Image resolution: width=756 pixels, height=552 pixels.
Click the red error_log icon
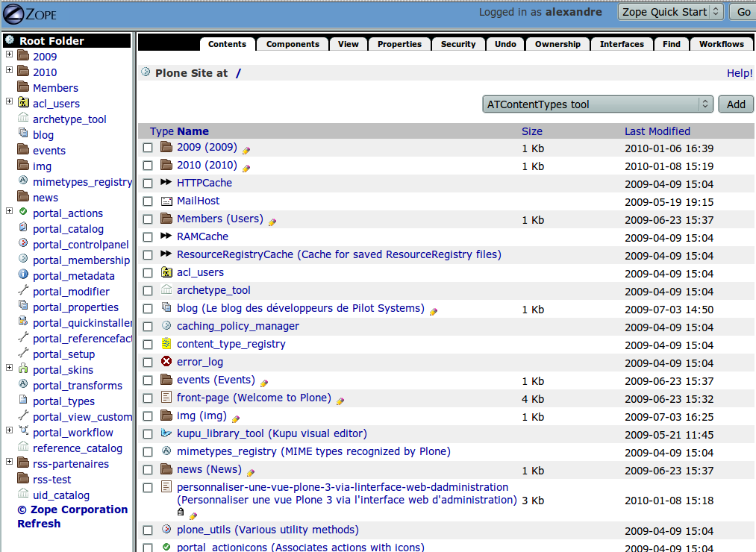pyautogui.click(x=166, y=362)
